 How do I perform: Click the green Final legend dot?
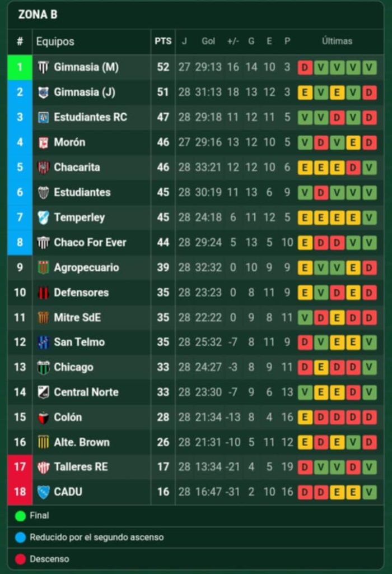coord(21,516)
